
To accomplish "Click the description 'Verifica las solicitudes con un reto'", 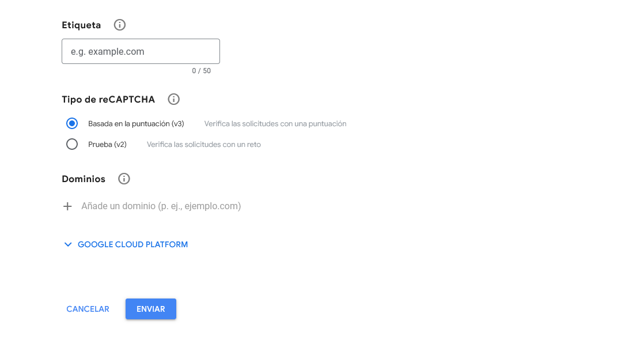I will click(x=203, y=144).
